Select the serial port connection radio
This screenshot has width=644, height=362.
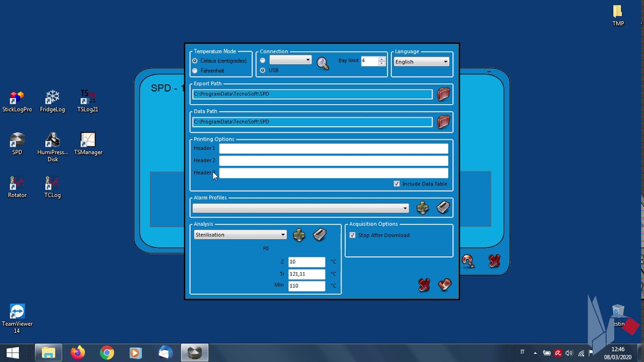(x=263, y=60)
